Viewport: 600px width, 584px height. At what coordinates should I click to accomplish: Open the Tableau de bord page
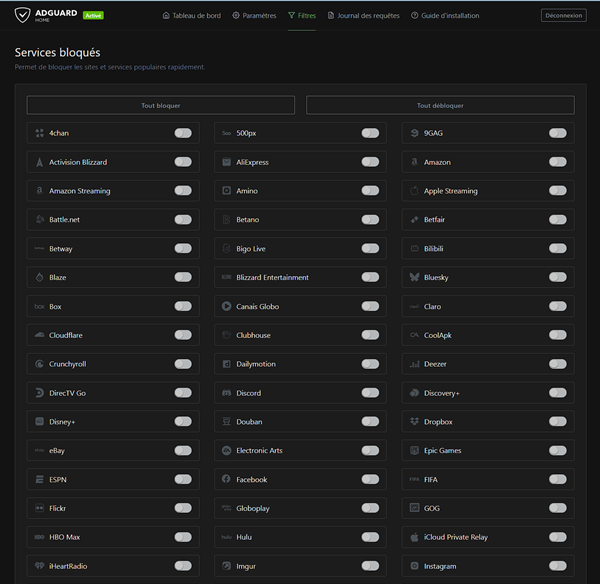(192, 16)
